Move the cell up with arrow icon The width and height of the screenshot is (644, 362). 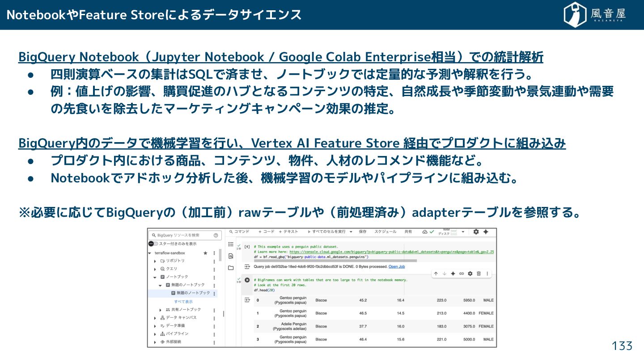[x=436, y=274]
